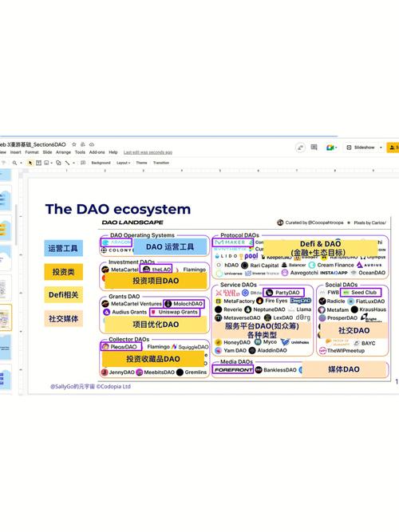The height and width of the screenshot is (532, 399).
Task: Open the 'Last edit was seconds ago' link
Action: (148, 152)
